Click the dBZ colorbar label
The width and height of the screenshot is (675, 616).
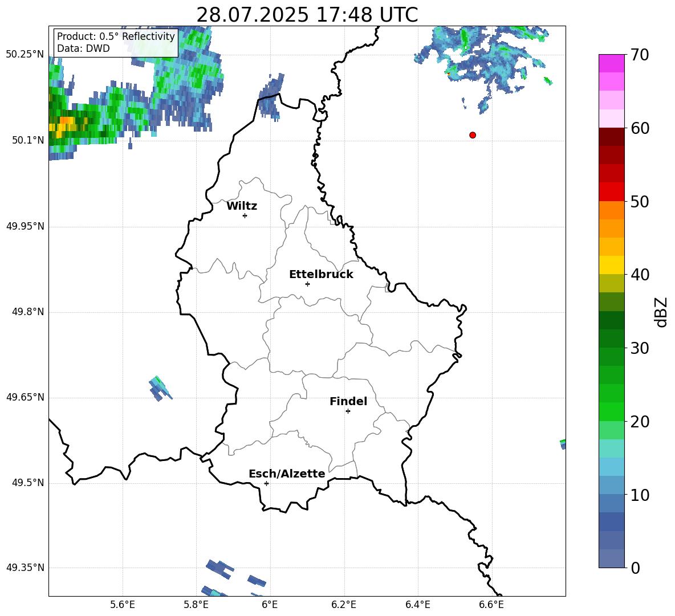[x=661, y=312]
